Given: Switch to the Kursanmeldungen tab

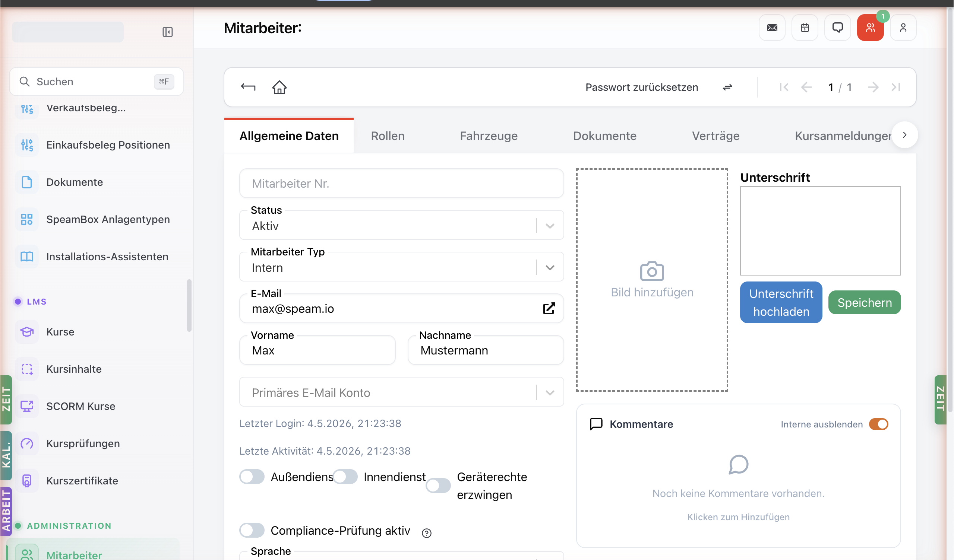Looking at the screenshot, I should click(x=843, y=136).
